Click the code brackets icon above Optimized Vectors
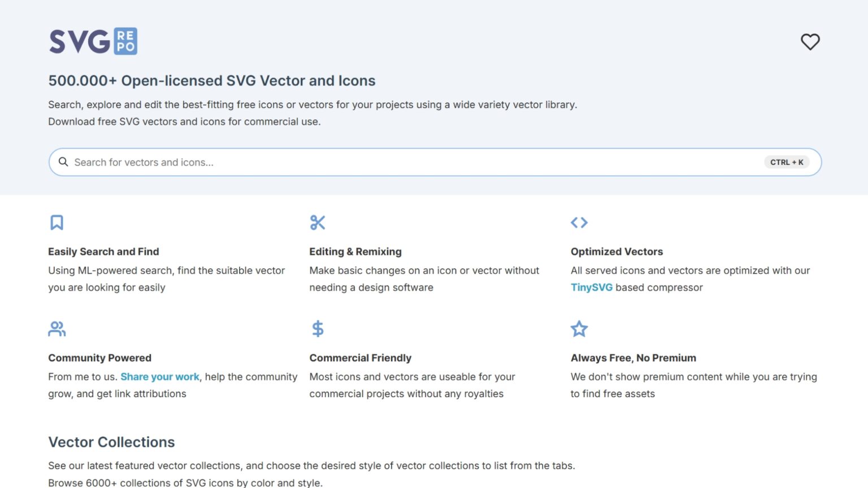The image size is (868, 488). (x=579, y=223)
